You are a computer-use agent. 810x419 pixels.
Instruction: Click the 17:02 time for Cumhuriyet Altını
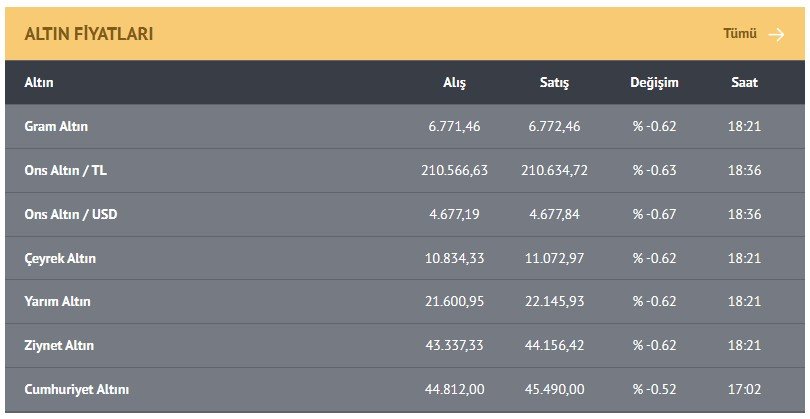744,389
